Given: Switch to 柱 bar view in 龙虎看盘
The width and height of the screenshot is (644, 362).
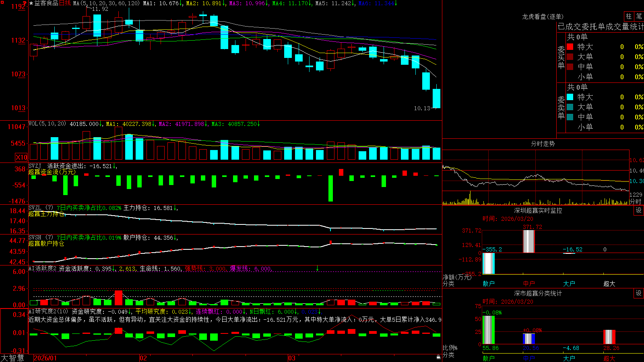Looking at the screenshot, I should (x=629, y=16).
